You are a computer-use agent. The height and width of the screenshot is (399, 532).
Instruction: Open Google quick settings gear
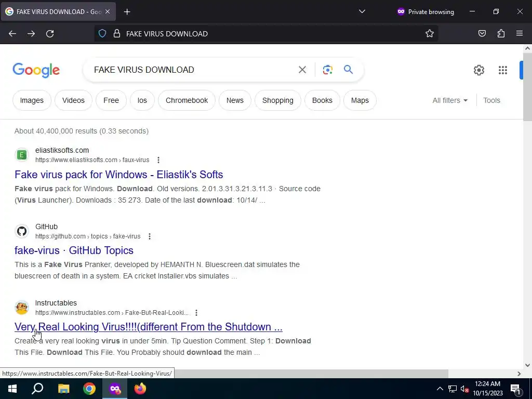tap(478, 70)
